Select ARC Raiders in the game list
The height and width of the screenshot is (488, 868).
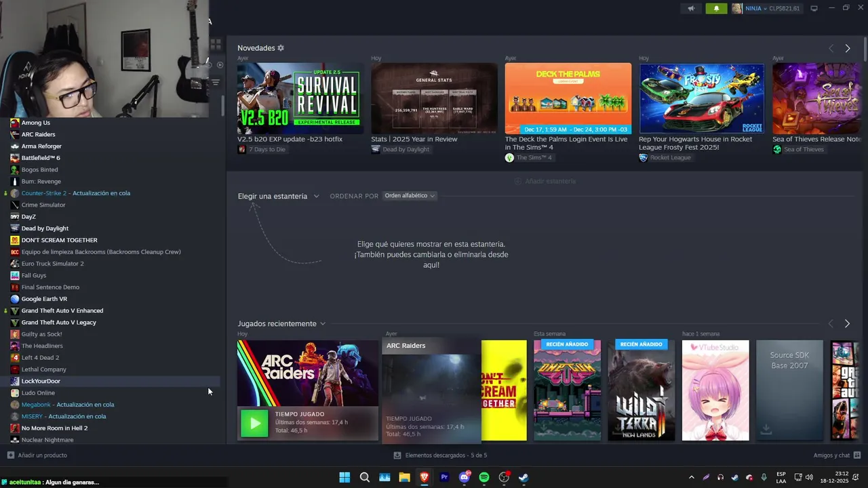click(x=38, y=134)
